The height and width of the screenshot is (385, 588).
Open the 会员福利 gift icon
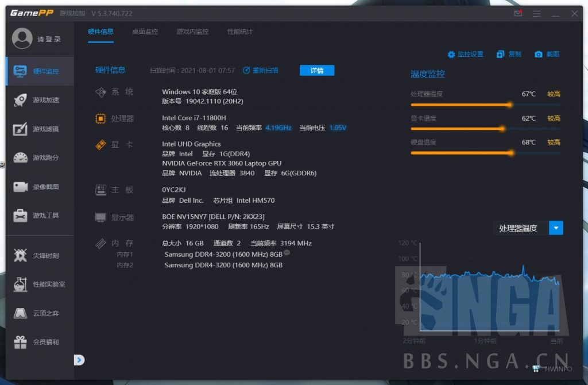(20, 342)
